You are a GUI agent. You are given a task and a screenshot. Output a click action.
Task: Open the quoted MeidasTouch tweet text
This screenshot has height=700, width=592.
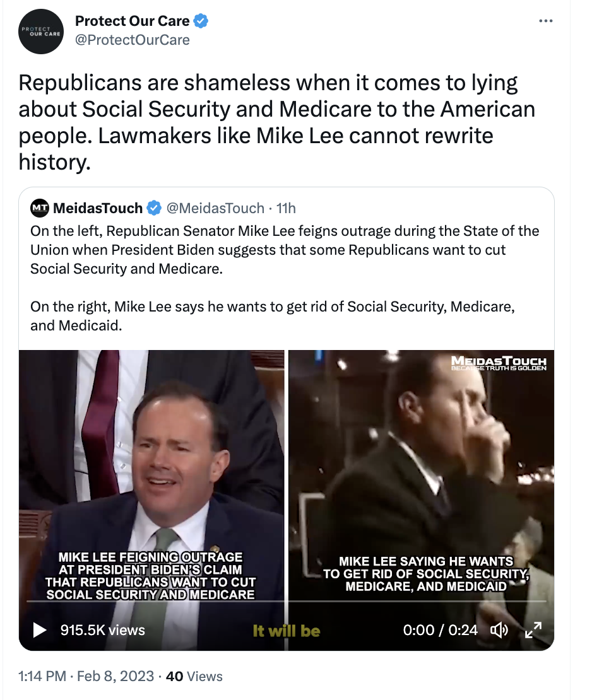[x=285, y=277]
